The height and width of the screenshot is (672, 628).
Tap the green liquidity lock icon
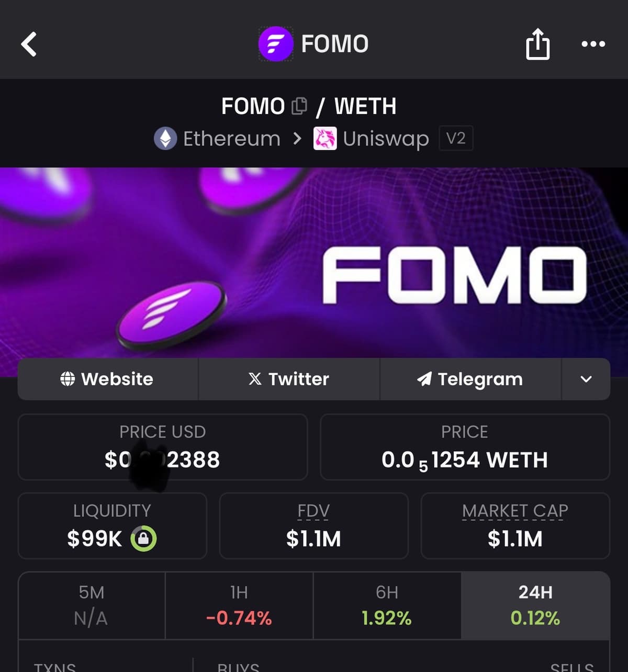143,539
